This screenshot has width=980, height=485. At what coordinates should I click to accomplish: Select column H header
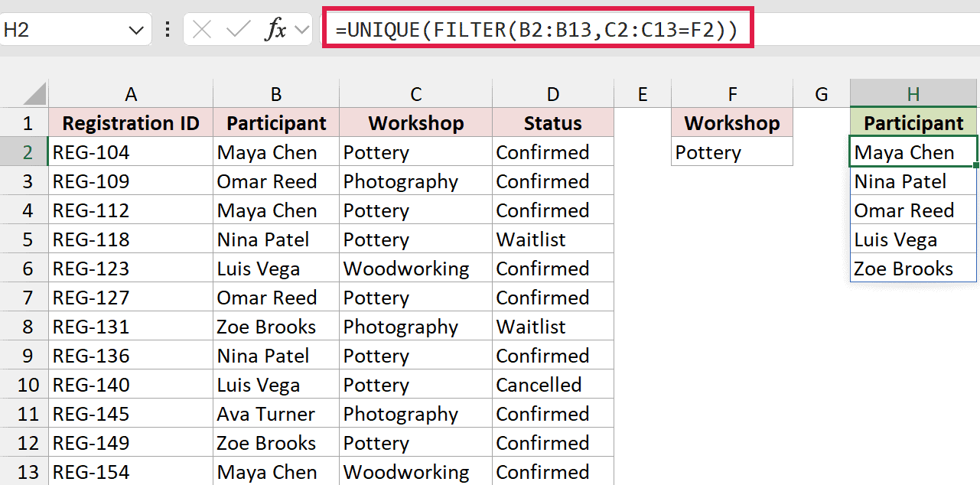point(914,94)
